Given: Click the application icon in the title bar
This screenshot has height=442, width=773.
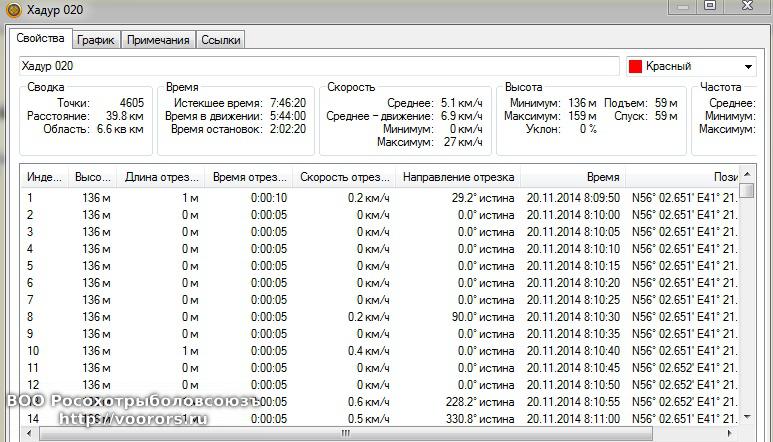Looking at the screenshot, I should (12, 9).
